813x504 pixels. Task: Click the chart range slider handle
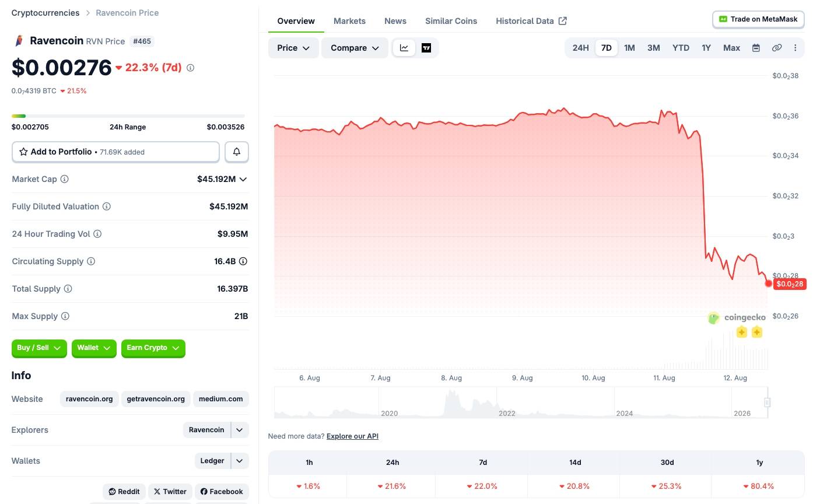coord(768,402)
